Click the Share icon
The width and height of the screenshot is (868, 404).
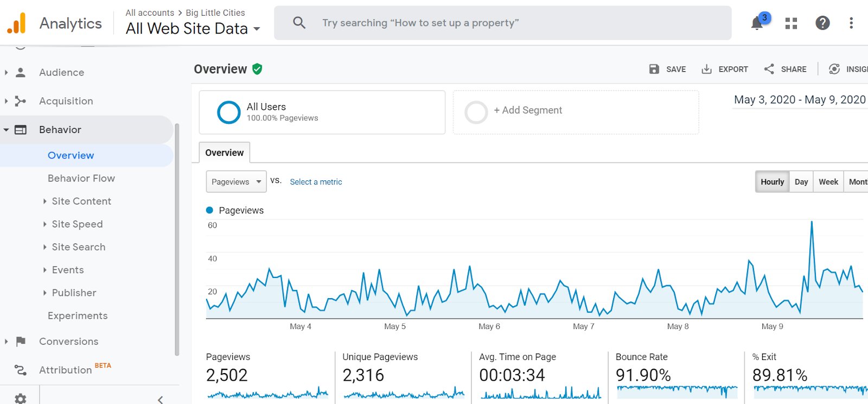click(x=769, y=69)
